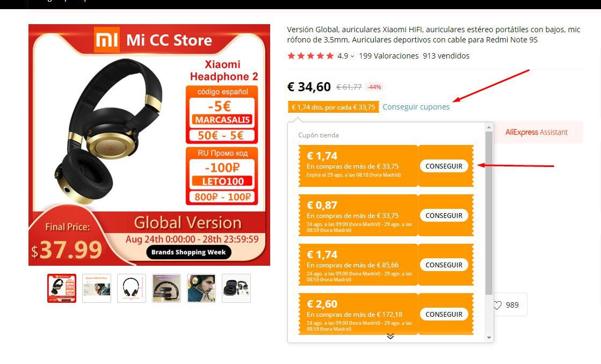Click the 199 Valoraciones reviews link
This screenshot has height=364, width=601.
(x=389, y=56)
